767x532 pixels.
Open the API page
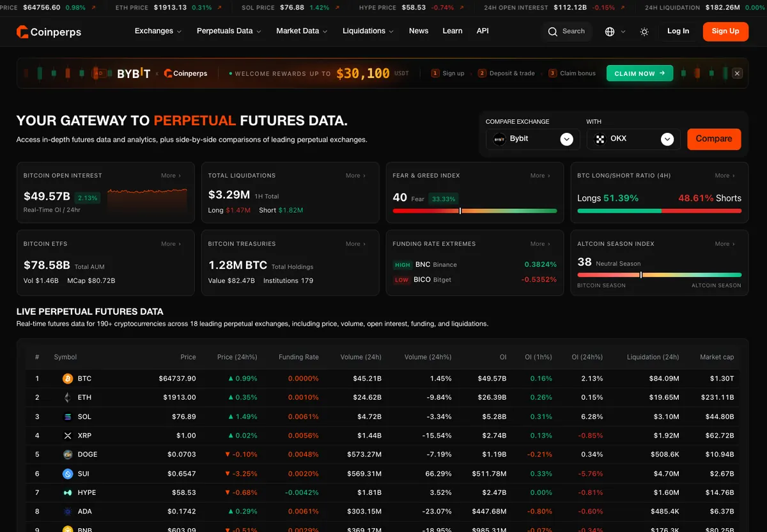(483, 31)
